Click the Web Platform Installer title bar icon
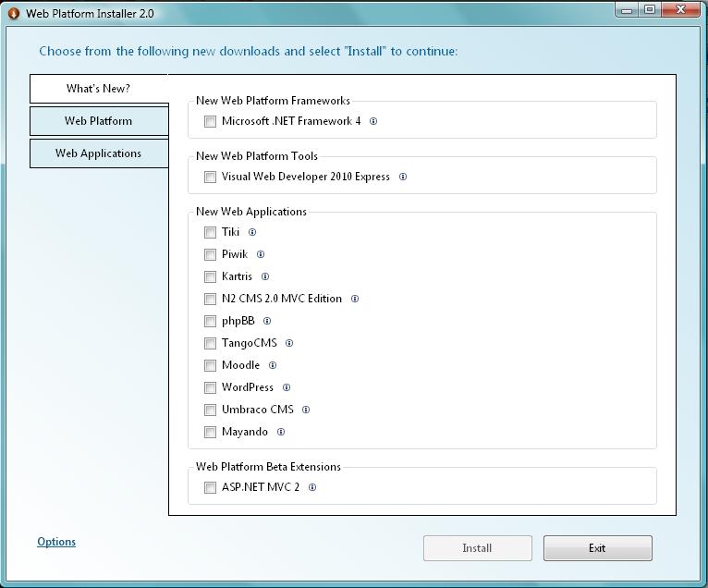 click(x=14, y=14)
